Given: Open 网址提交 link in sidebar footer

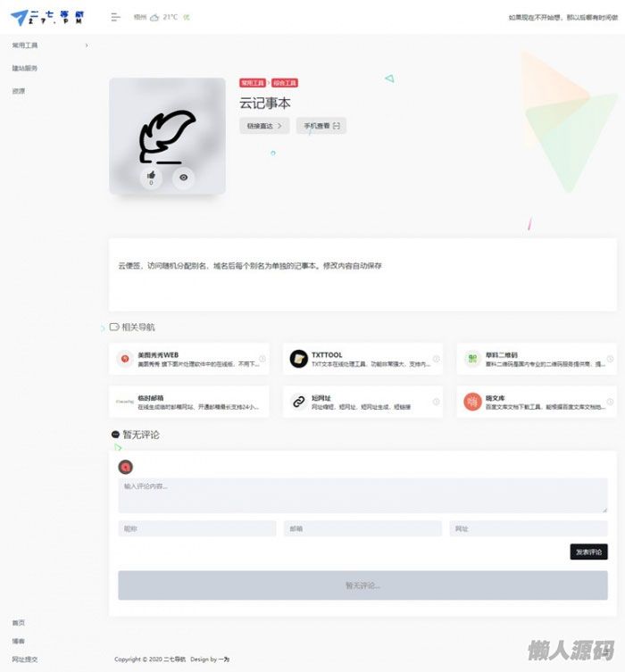Looking at the screenshot, I should (25, 660).
